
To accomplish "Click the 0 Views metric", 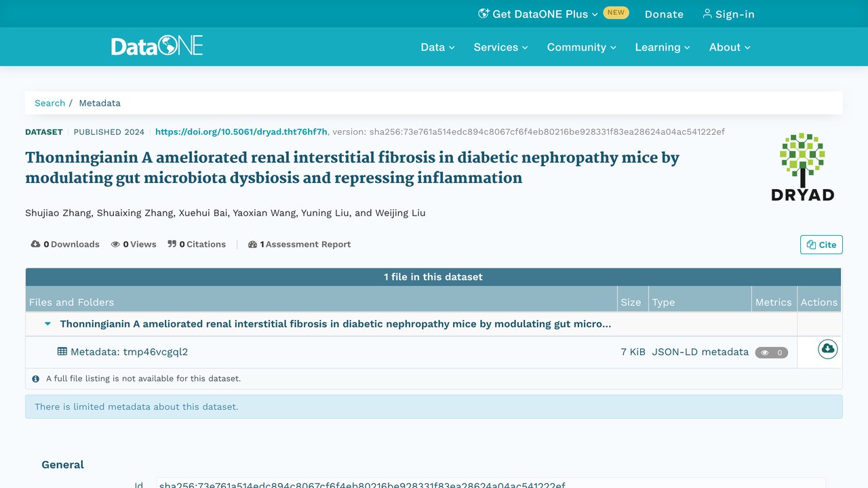I will [x=134, y=244].
